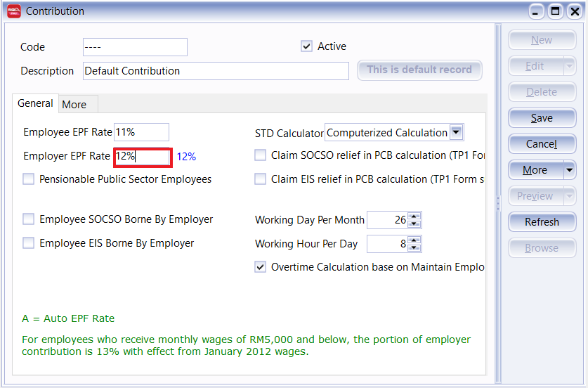
Task: Expand the Preview button dropdown arrow
Action: 570,196
